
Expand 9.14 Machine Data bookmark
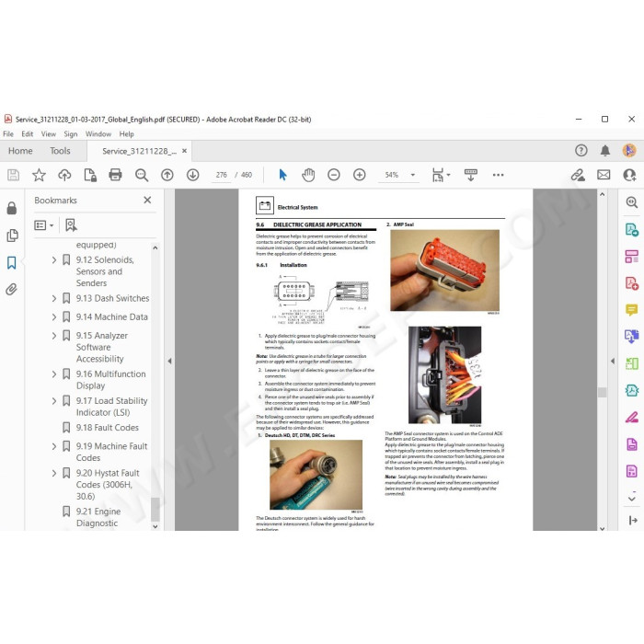tap(54, 317)
